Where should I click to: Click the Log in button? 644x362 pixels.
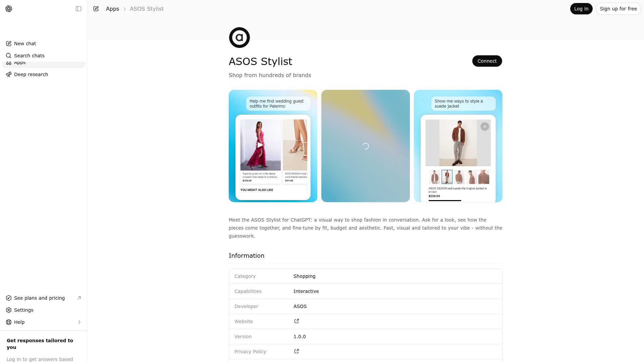pos(581,9)
